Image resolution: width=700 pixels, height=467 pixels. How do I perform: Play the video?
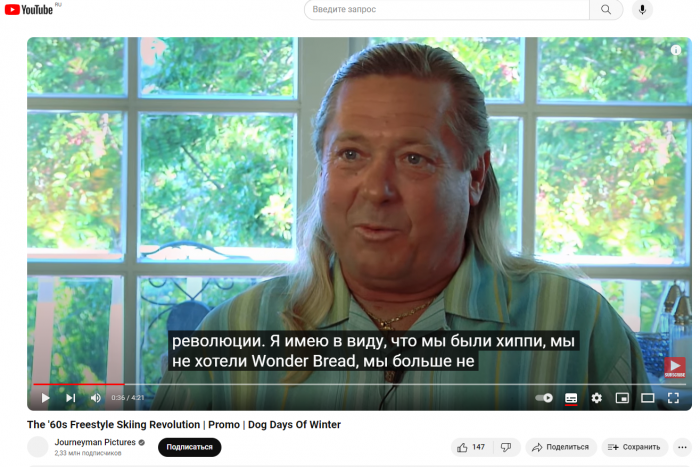pos(45,397)
